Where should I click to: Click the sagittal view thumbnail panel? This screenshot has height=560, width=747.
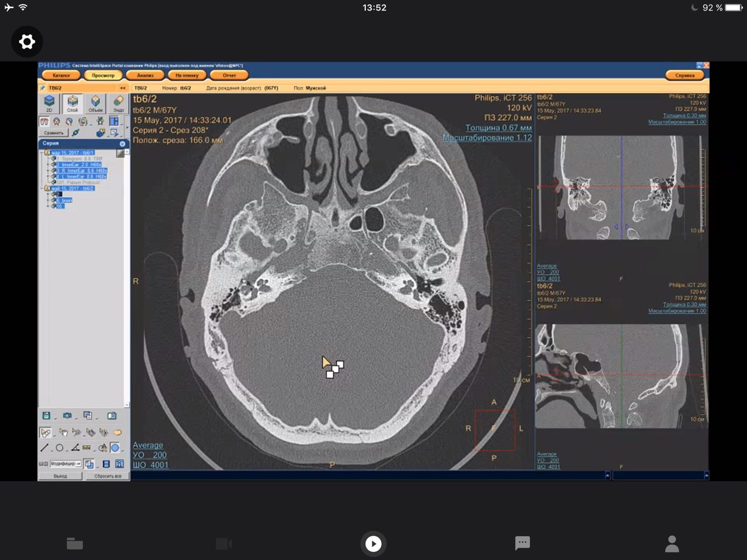(x=622, y=376)
